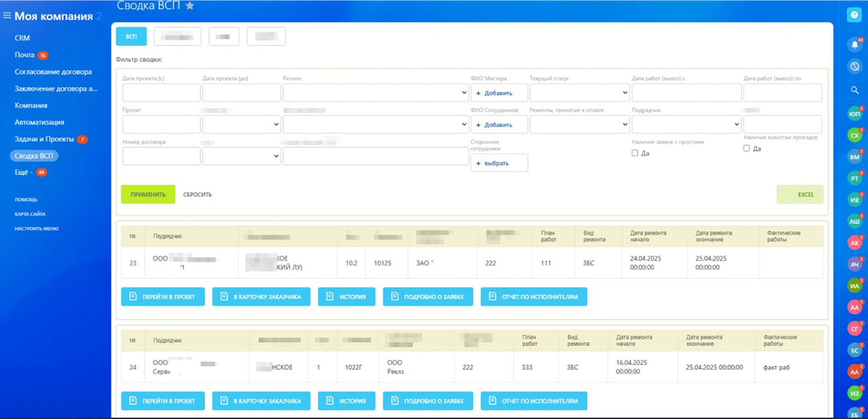Open chat with contact ИВ
The height and width of the screenshot is (419, 868).
[x=854, y=200]
